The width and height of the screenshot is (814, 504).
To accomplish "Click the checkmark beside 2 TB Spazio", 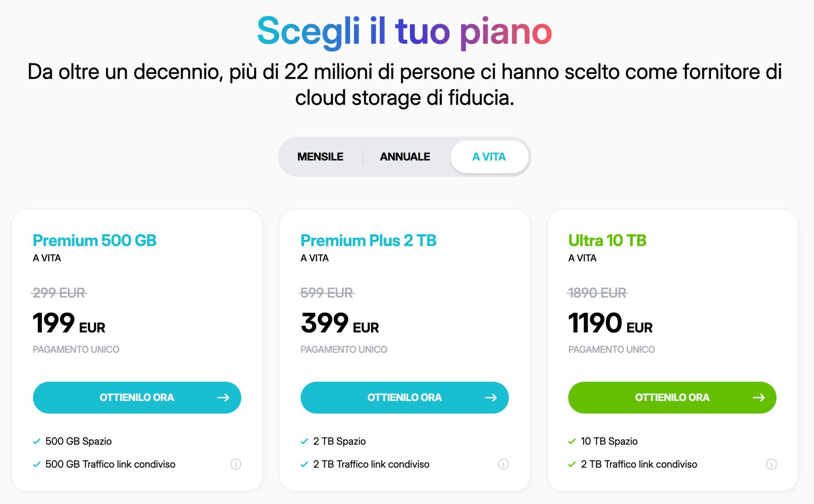I will point(304,441).
